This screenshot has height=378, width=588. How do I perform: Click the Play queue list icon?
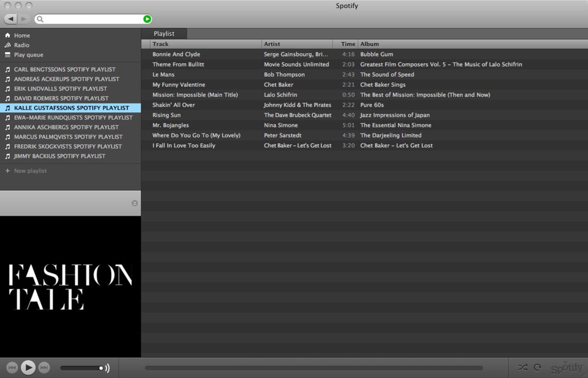[x=7, y=55]
